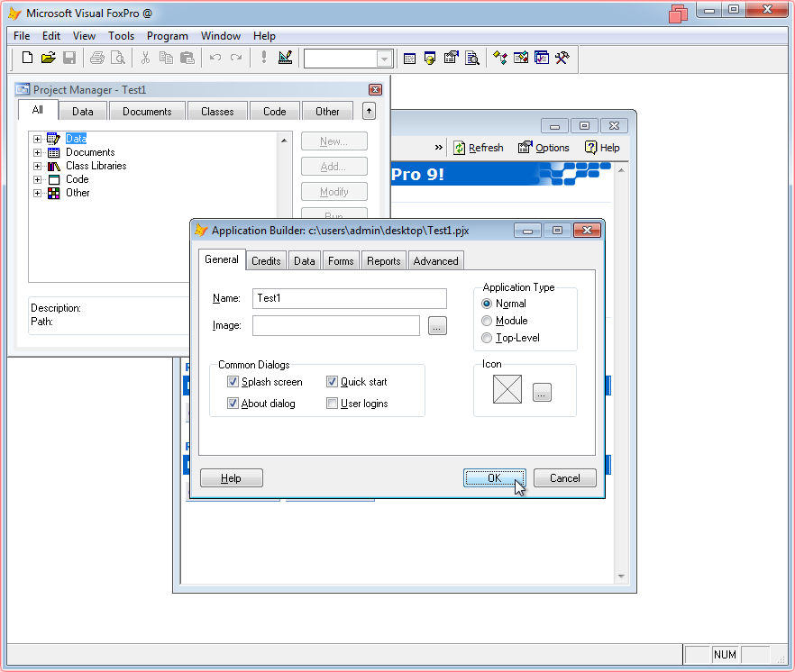Browse for the application icon file
795x672 pixels.
[542, 392]
